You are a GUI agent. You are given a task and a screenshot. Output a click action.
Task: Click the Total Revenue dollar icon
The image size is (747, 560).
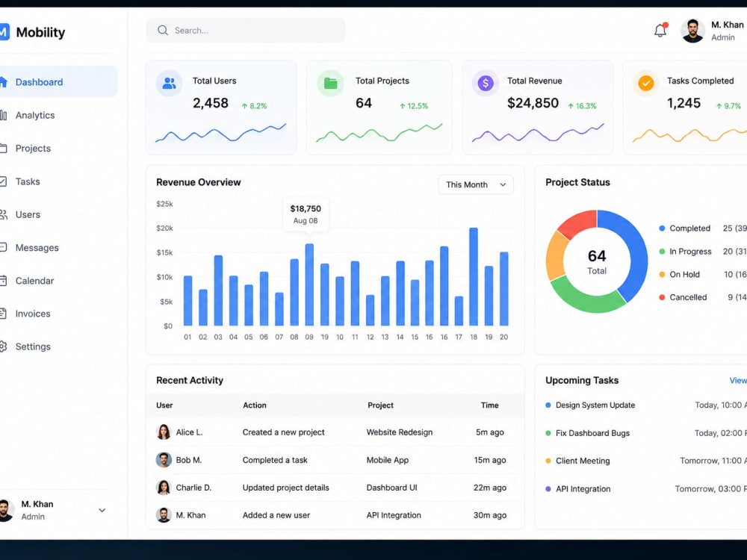[x=486, y=84]
